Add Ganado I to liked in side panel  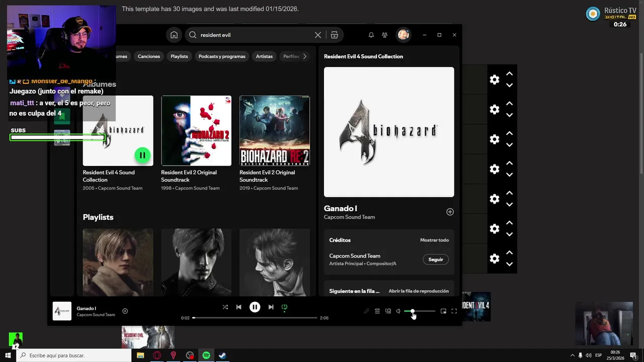tap(450, 212)
